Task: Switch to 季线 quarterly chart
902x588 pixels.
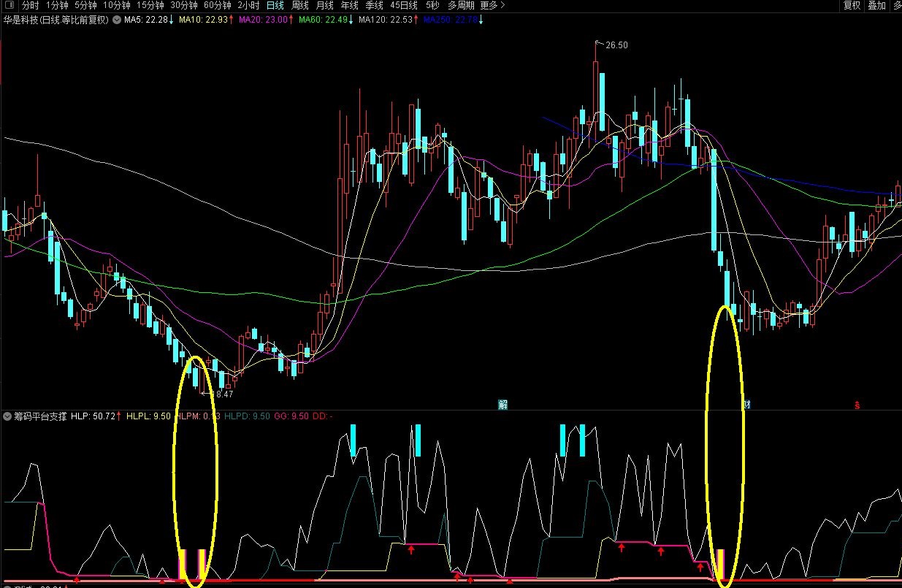Action: point(375,5)
